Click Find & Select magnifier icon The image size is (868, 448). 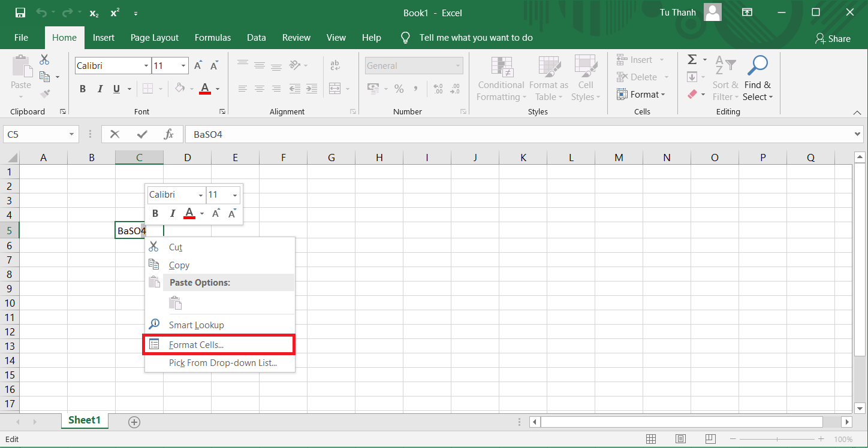click(758, 66)
